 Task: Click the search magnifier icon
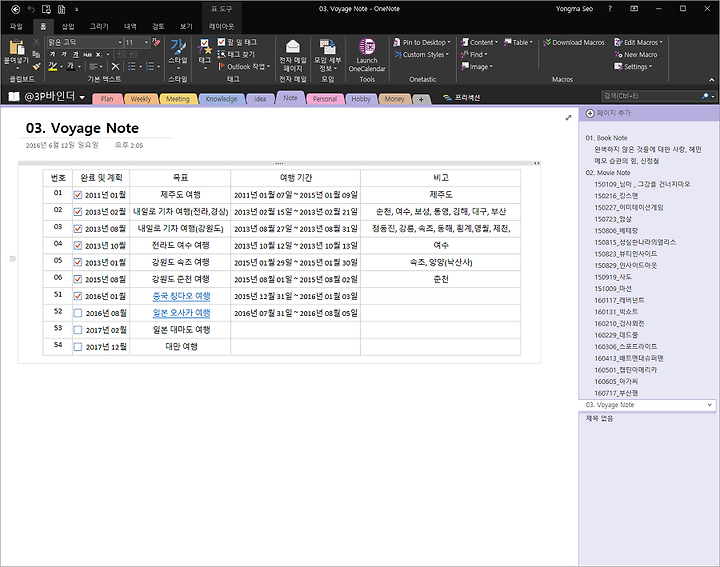[x=705, y=96]
